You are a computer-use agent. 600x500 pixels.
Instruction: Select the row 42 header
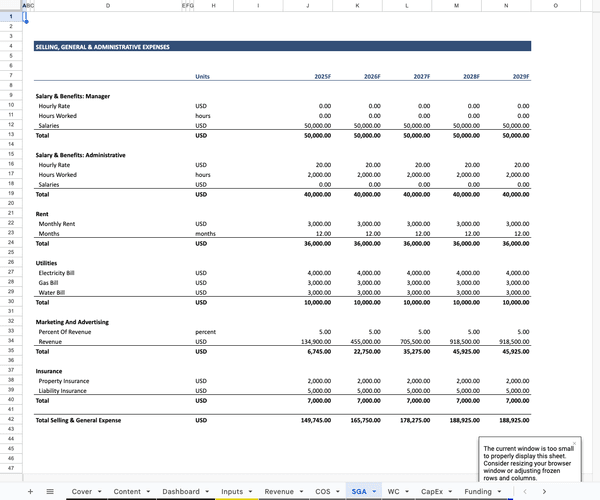click(x=10, y=420)
